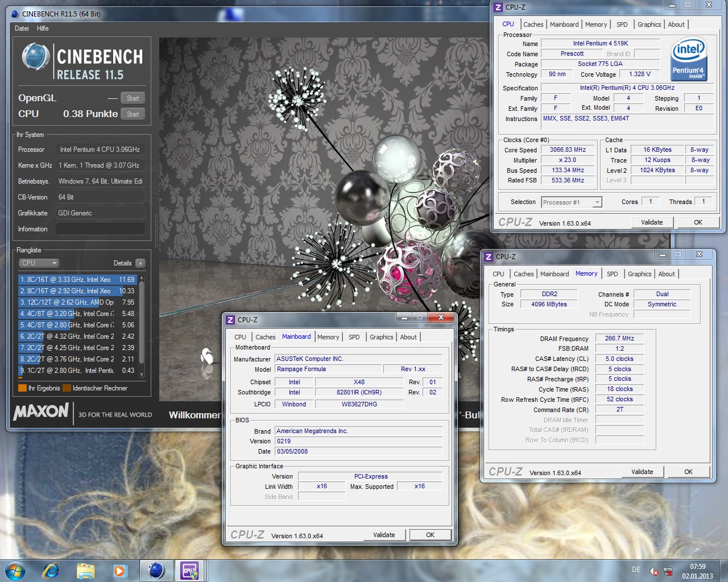Launch Internet Explorer from taskbar

pyautogui.click(x=51, y=570)
